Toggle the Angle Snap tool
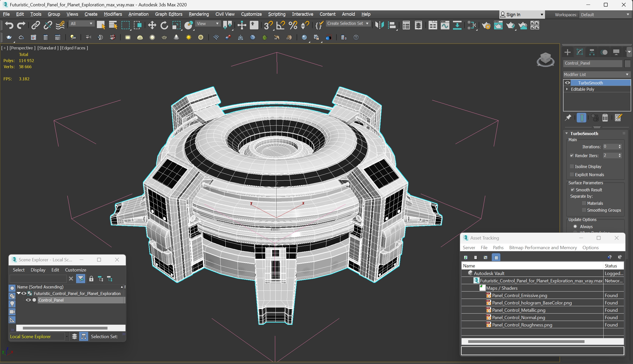Screen dimensions: 633x364 (280, 25)
